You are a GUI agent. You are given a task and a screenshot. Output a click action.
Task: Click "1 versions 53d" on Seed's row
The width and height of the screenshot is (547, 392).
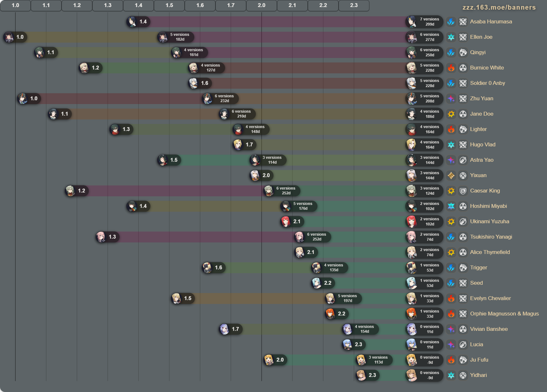[x=424, y=283]
